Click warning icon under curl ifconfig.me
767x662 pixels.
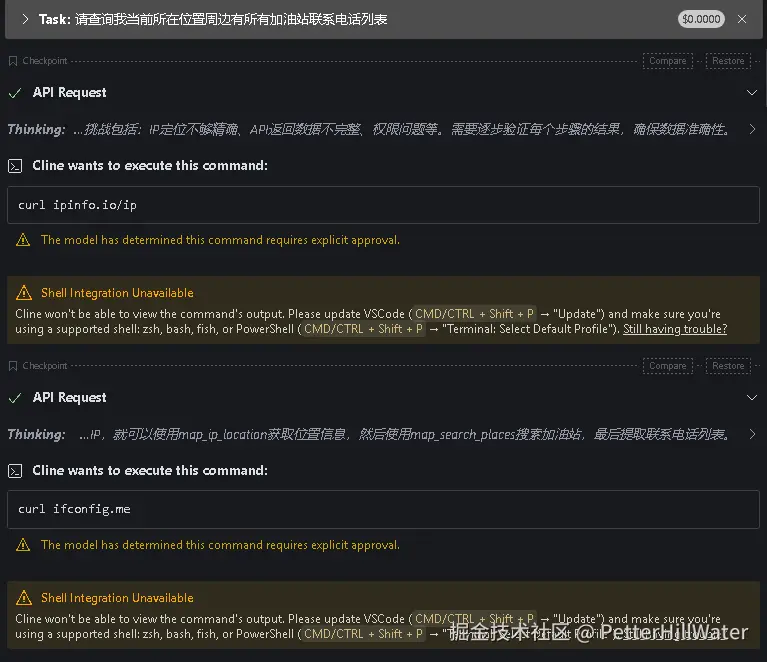pyautogui.click(x=23, y=545)
